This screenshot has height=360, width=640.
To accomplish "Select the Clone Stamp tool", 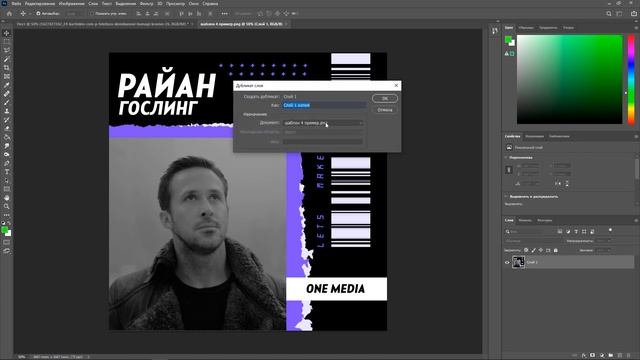I will pyautogui.click(x=7, y=111).
